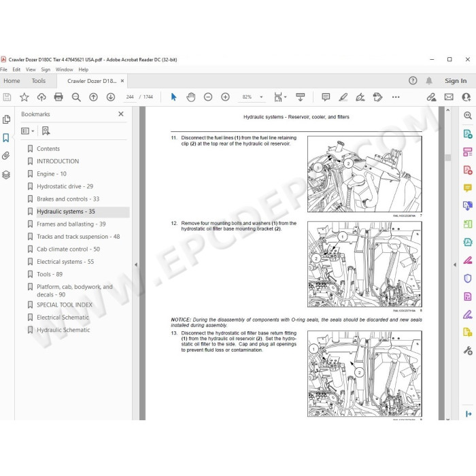476x476 pixels.
Task: Open search tool in right pane
Action: pyautogui.click(x=468, y=116)
